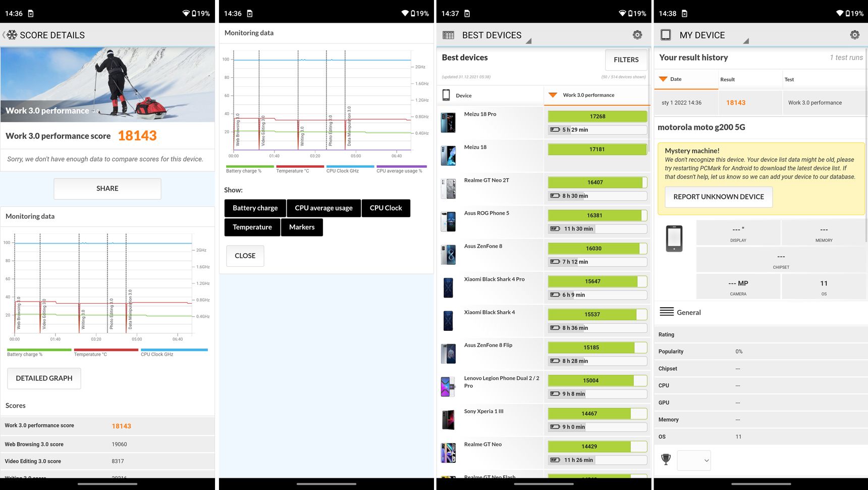Viewport: 868px width, 490px height.
Task: Tap the large phone placeholder icon
Action: [x=674, y=238]
